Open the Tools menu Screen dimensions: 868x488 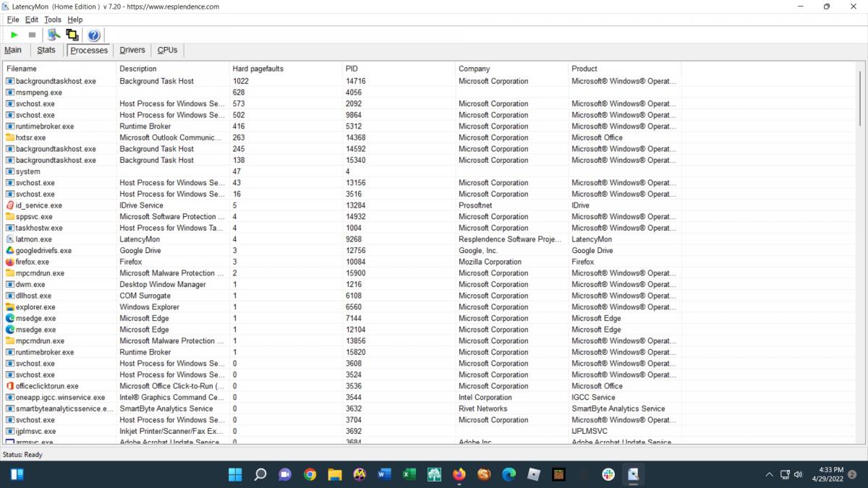pyautogui.click(x=53, y=20)
